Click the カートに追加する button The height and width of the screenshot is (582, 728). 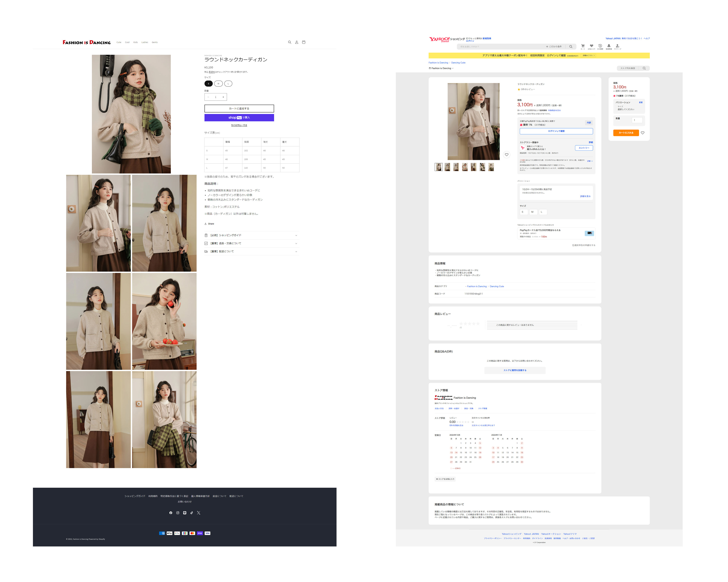(x=239, y=108)
